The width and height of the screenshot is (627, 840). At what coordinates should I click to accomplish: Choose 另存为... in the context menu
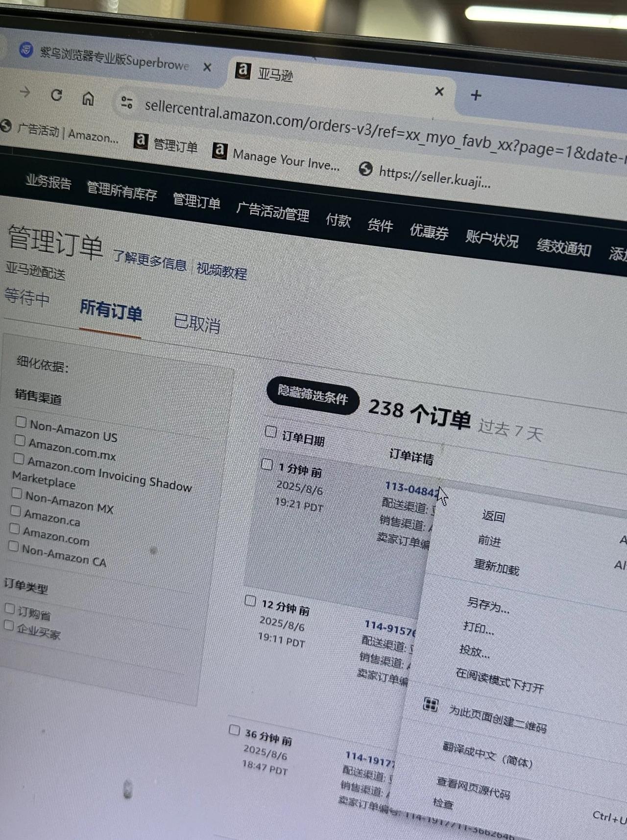pyautogui.click(x=488, y=605)
